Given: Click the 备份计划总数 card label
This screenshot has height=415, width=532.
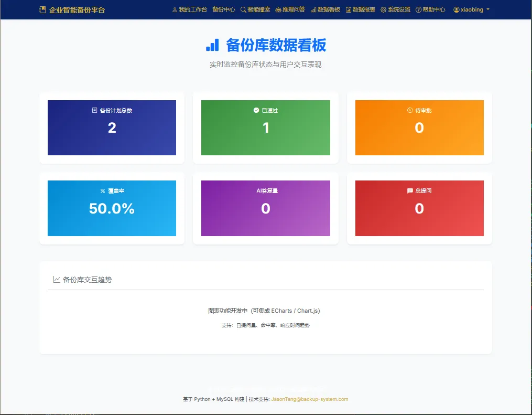Looking at the screenshot, I should (116, 110).
